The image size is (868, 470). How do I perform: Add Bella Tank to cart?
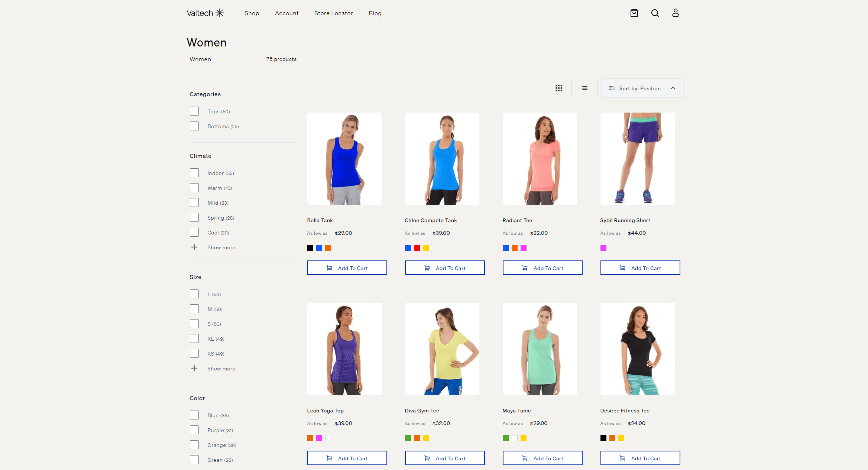(x=347, y=268)
